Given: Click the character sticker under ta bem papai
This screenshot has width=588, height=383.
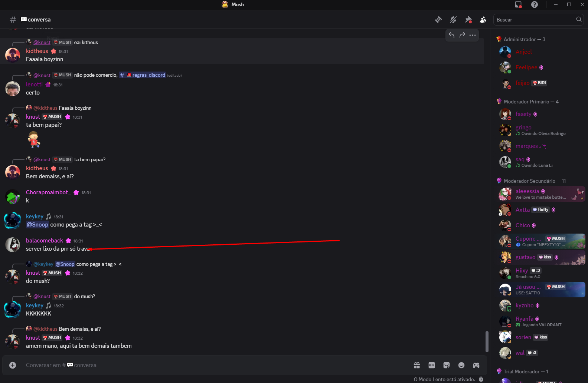Looking at the screenshot, I should coord(34,140).
